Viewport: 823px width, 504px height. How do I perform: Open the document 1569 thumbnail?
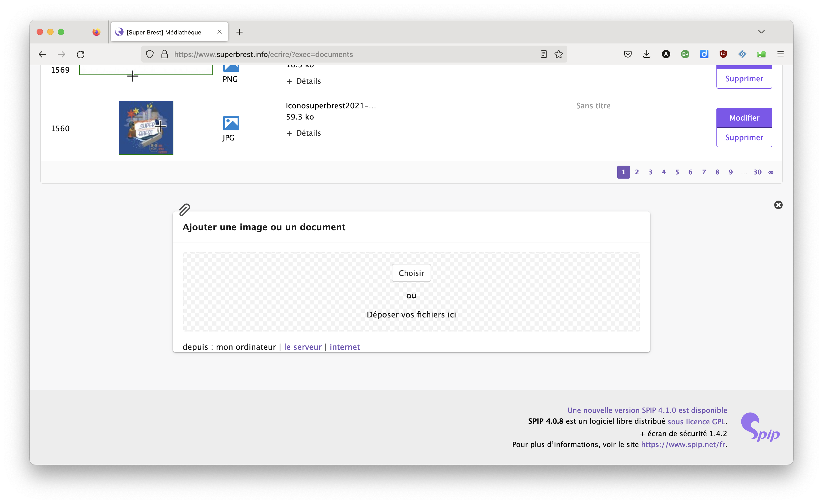[x=146, y=70]
